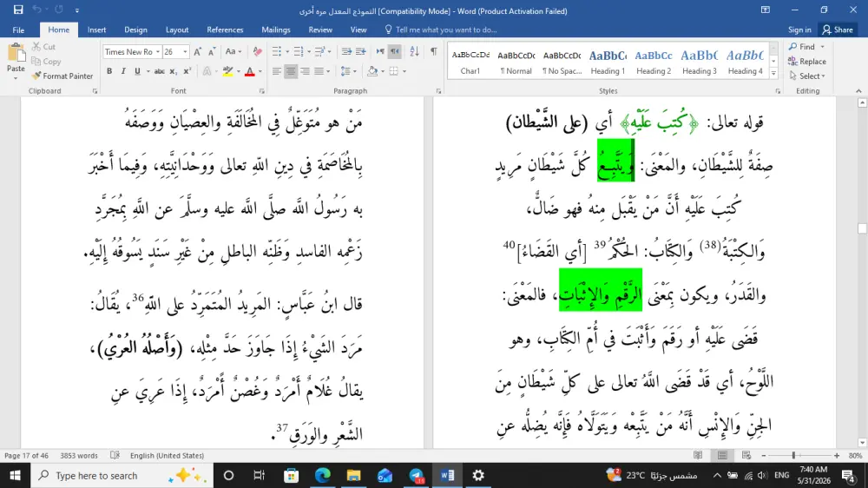
Task: Expand the Styles gallery
Action: 773,74
